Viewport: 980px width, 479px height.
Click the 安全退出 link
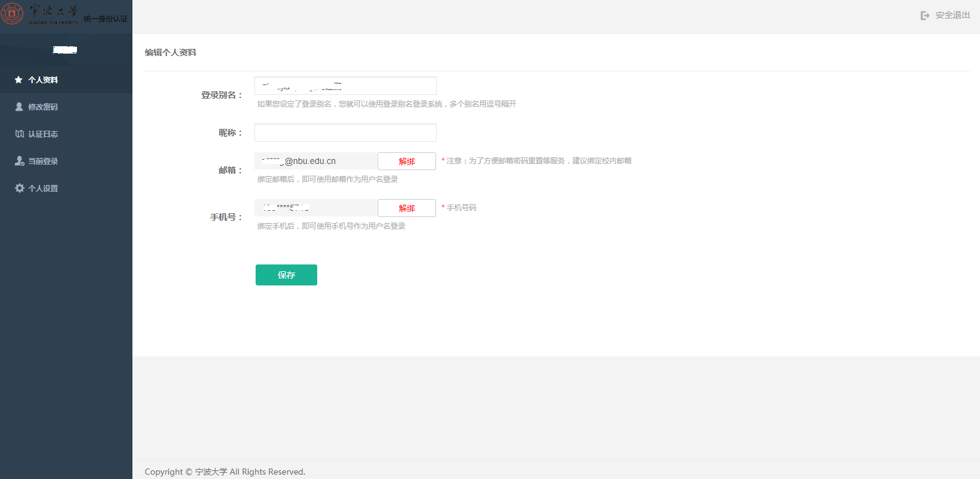click(952, 15)
